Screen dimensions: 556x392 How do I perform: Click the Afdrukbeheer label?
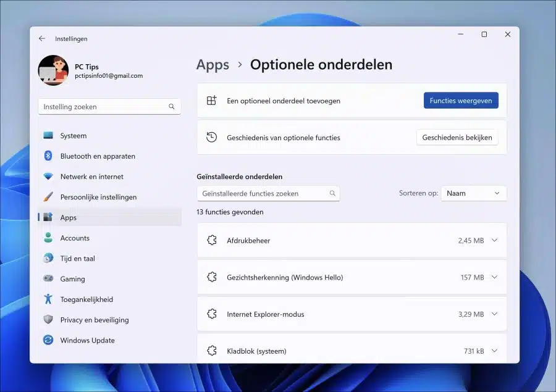[x=248, y=241]
